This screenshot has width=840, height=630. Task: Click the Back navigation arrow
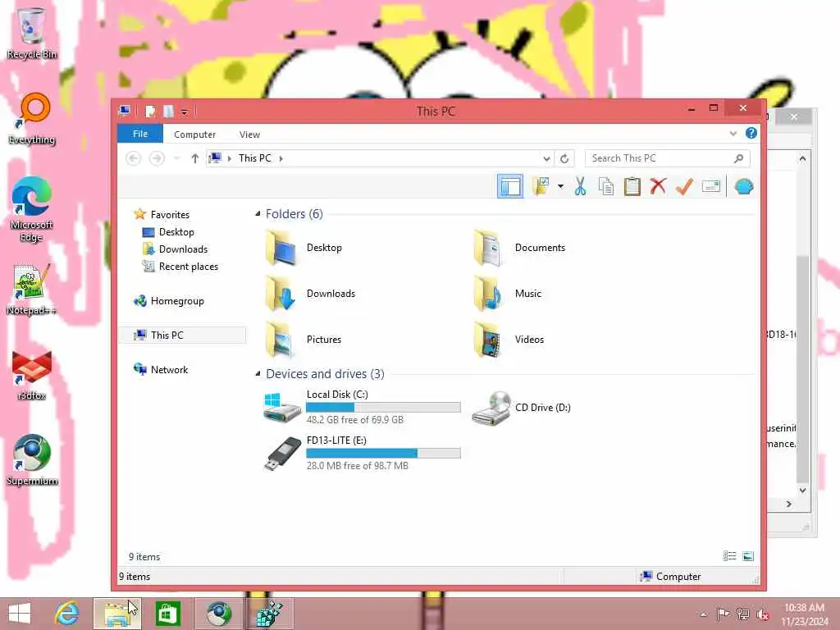tap(134, 158)
